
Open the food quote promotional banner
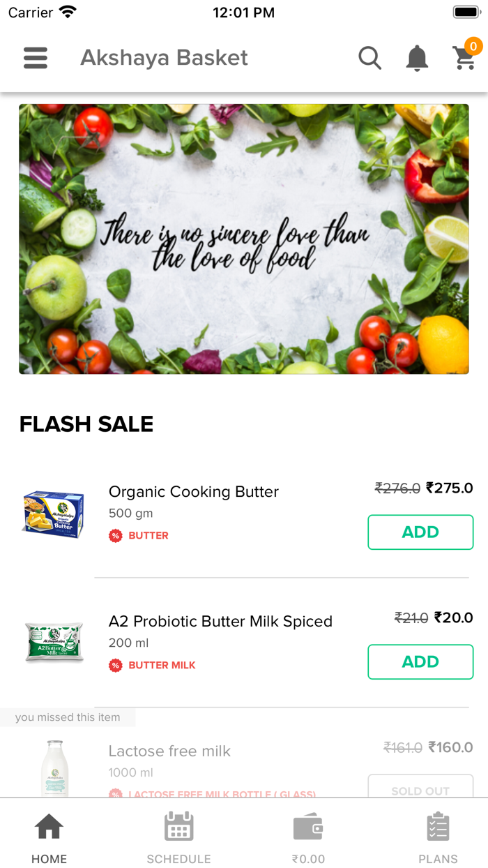[244, 239]
